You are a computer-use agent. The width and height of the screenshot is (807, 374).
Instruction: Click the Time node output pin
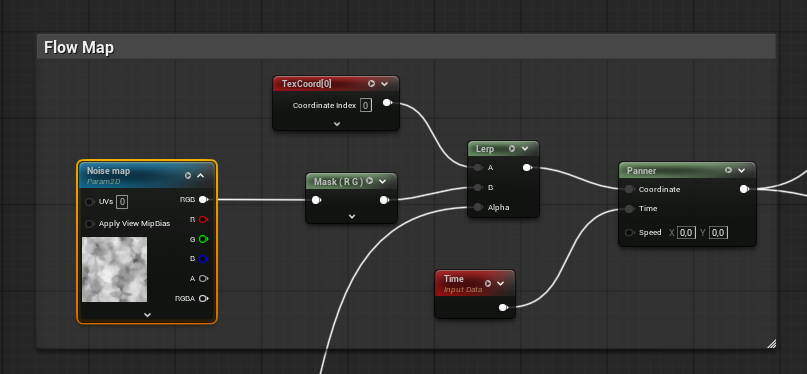click(503, 308)
